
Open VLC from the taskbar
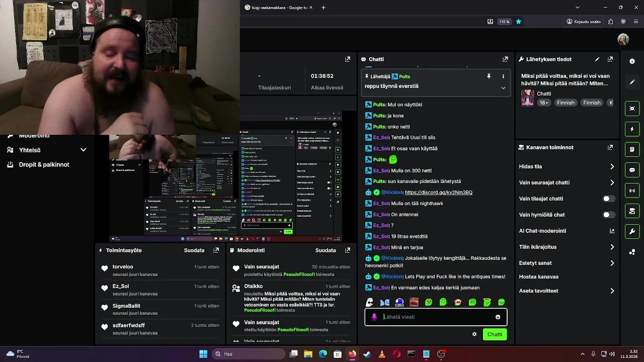382,354
